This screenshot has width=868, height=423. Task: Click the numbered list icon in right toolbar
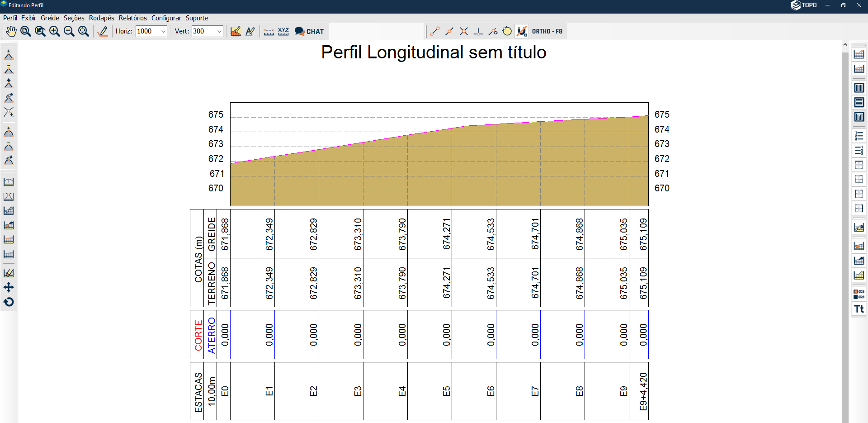coord(859,136)
